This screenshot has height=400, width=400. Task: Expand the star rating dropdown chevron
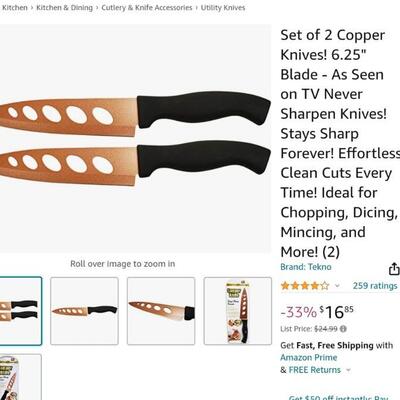pos(337,286)
